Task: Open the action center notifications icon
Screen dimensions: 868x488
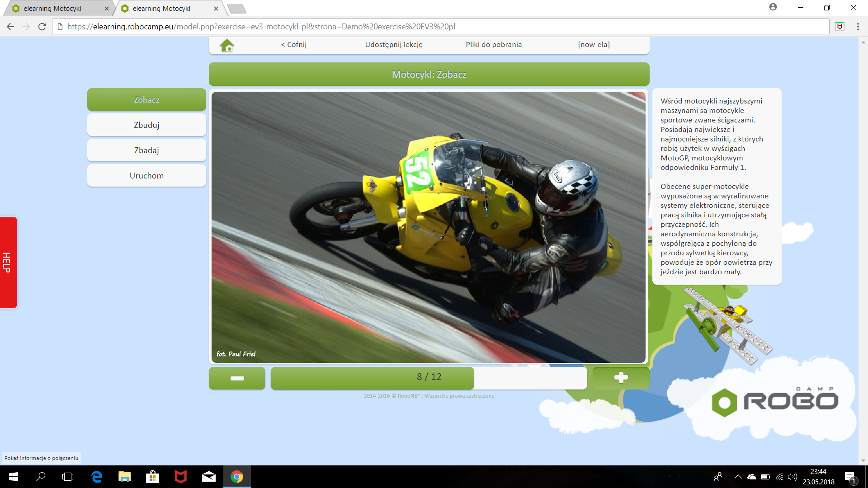Action: (x=850, y=477)
